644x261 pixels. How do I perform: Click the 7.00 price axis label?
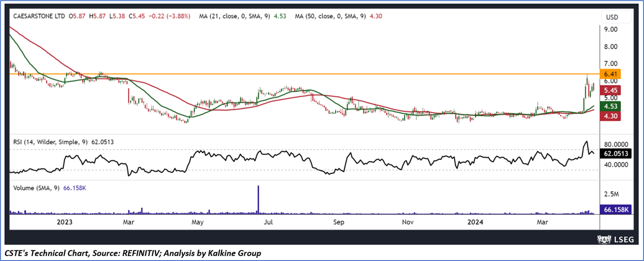tap(611, 64)
